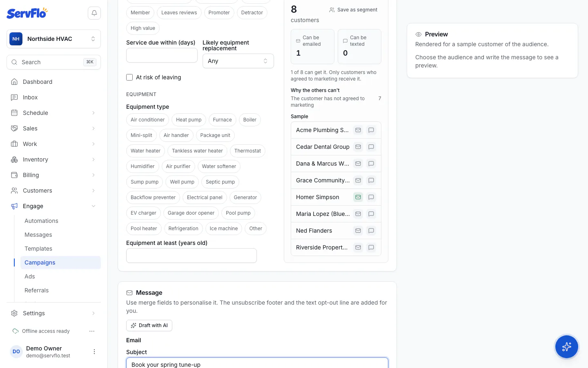This screenshot has height=368, width=588.
Task: Toggle the Heat pump equipment chip
Action: tap(189, 120)
